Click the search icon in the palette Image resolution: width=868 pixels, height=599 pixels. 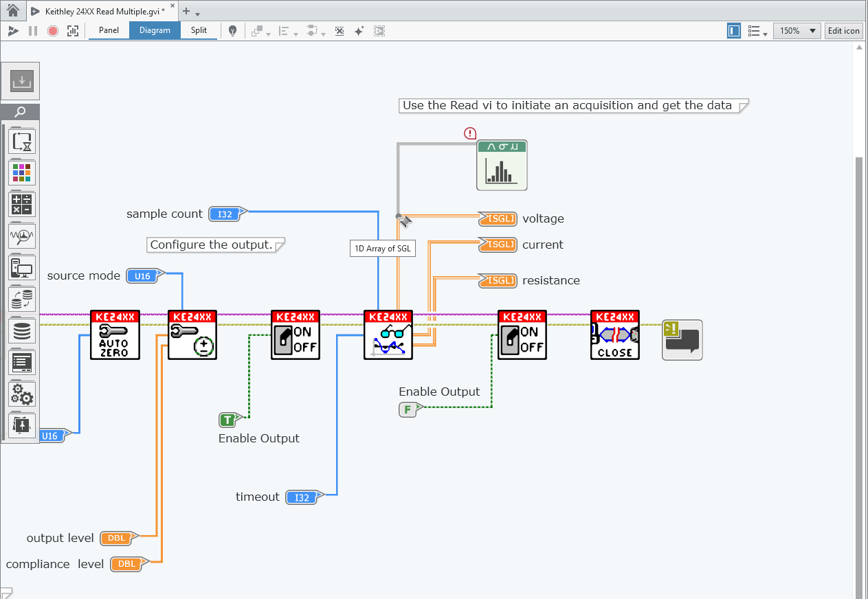pos(21,112)
